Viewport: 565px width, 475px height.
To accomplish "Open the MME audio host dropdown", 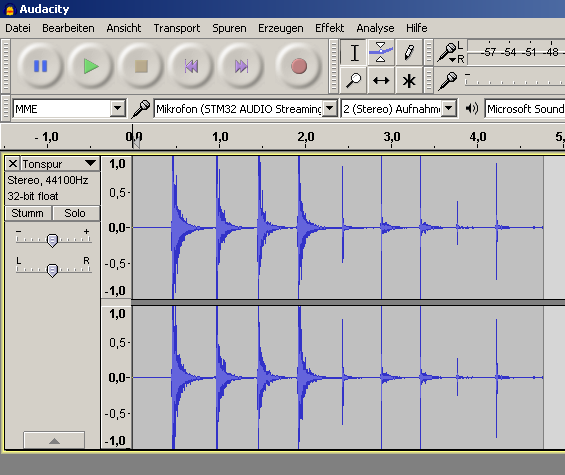I will (70, 108).
